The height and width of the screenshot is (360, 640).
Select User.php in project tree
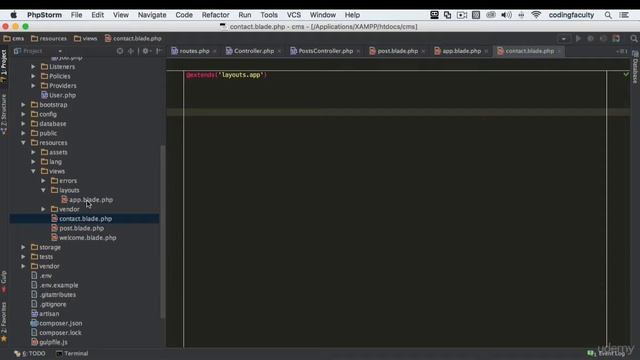(58, 95)
